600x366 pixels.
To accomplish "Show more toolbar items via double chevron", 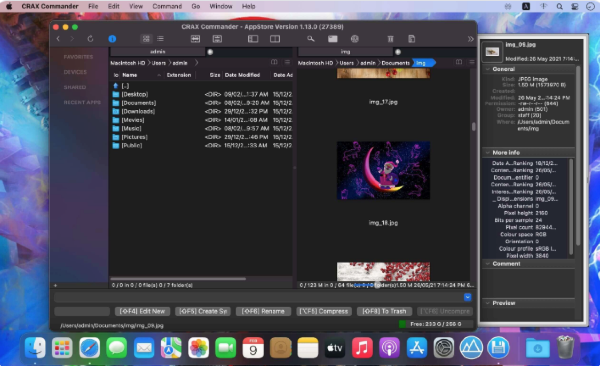I will click(471, 39).
